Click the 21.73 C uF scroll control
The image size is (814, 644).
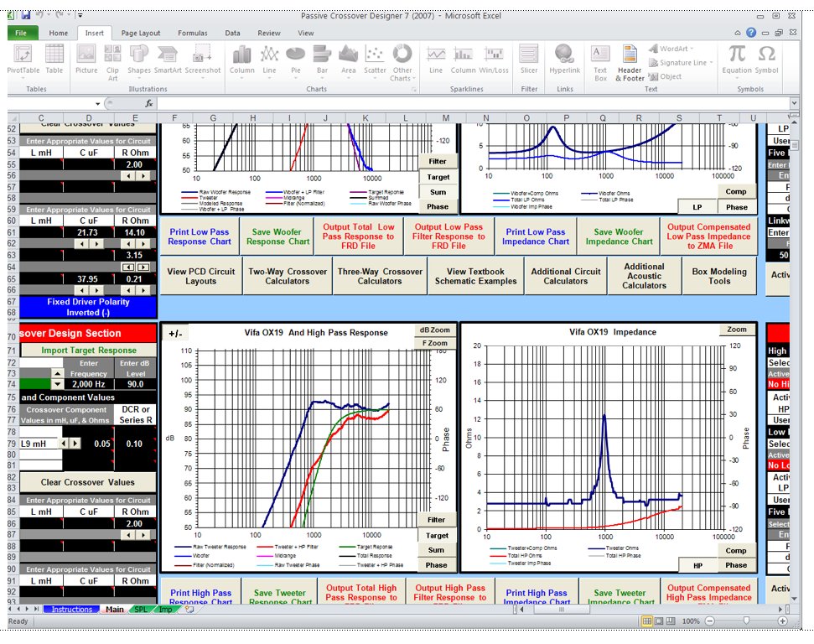pyautogui.click(x=88, y=243)
